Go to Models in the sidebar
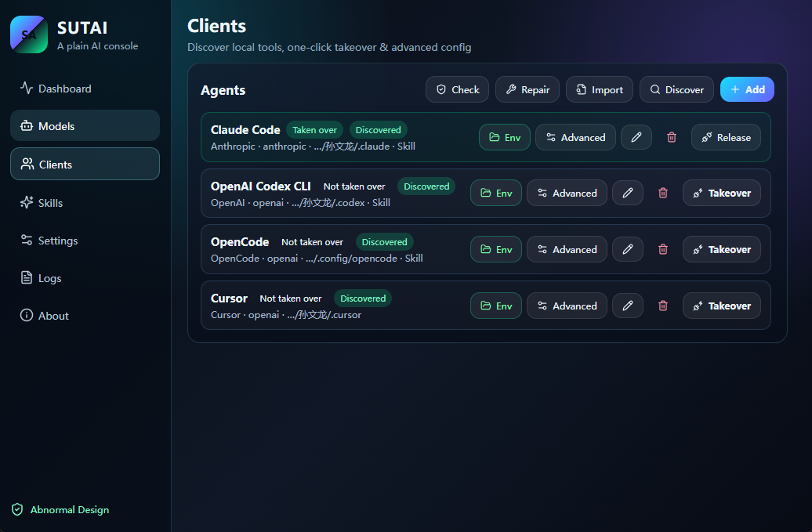Image resolution: width=812 pixels, height=532 pixels. tap(85, 126)
